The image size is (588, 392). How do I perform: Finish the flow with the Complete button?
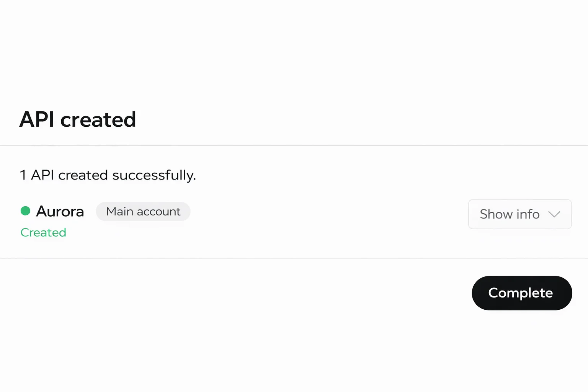pyautogui.click(x=521, y=293)
